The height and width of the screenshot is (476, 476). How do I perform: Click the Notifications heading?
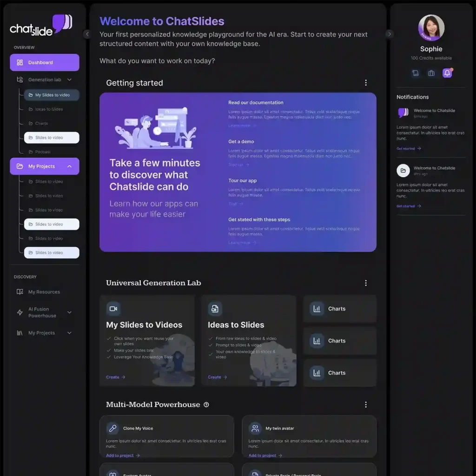(x=413, y=97)
